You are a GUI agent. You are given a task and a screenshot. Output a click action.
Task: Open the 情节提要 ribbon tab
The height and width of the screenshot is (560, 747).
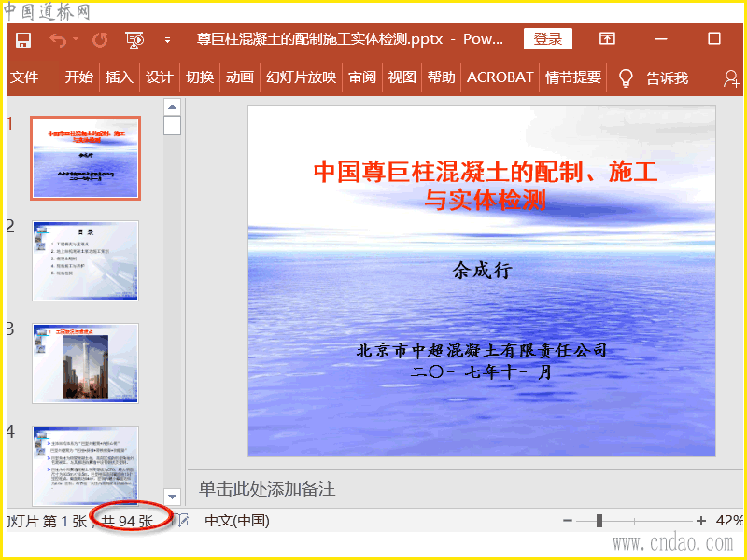point(573,77)
